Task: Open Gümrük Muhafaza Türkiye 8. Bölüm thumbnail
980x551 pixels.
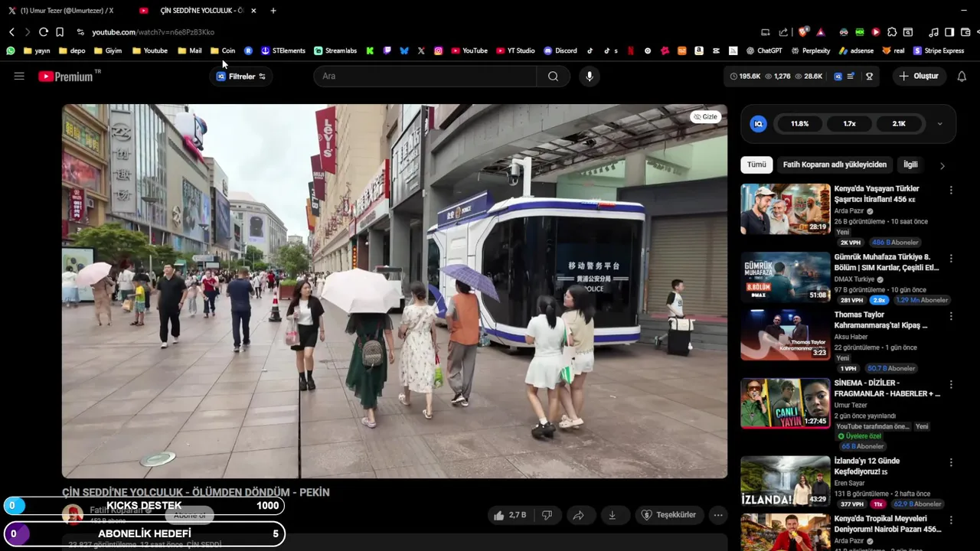Action: (x=785, y=277)
